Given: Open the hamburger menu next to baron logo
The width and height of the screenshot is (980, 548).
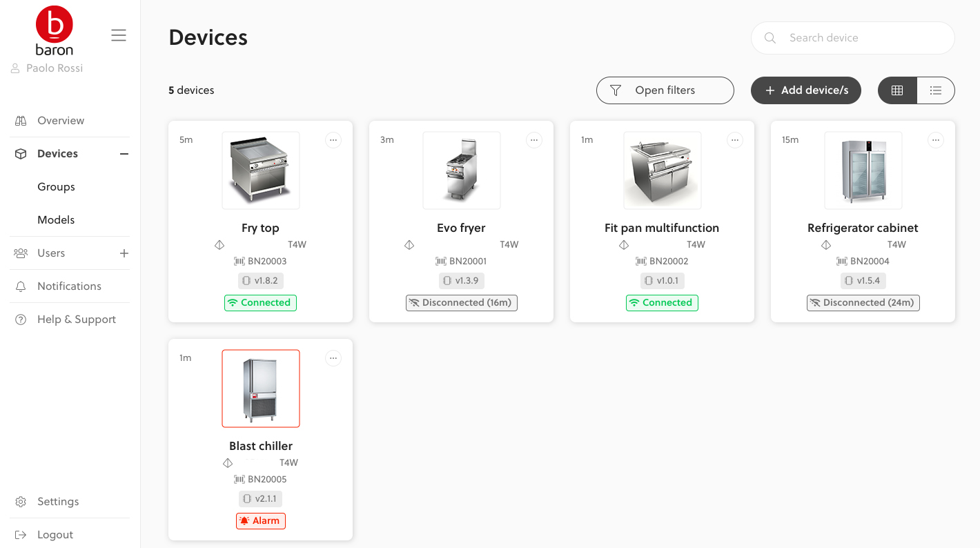Looking at the screenshot, I should pos(119,35).
